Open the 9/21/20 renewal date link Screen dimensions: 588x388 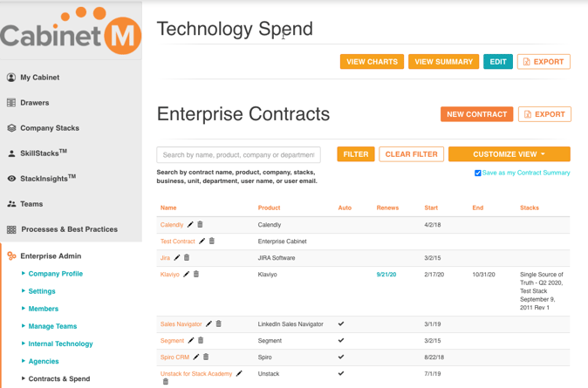point(386,275)
